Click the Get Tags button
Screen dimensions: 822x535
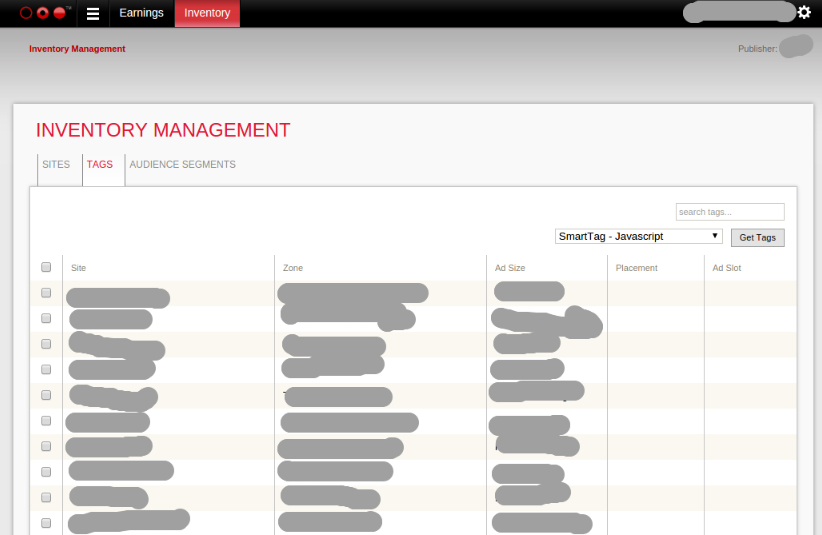click(x=758, y=237)
